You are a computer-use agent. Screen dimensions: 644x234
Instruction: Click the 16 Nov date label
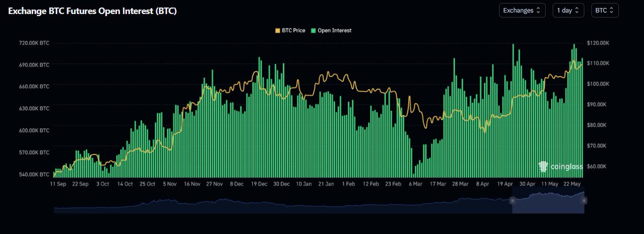coord(193,184)
